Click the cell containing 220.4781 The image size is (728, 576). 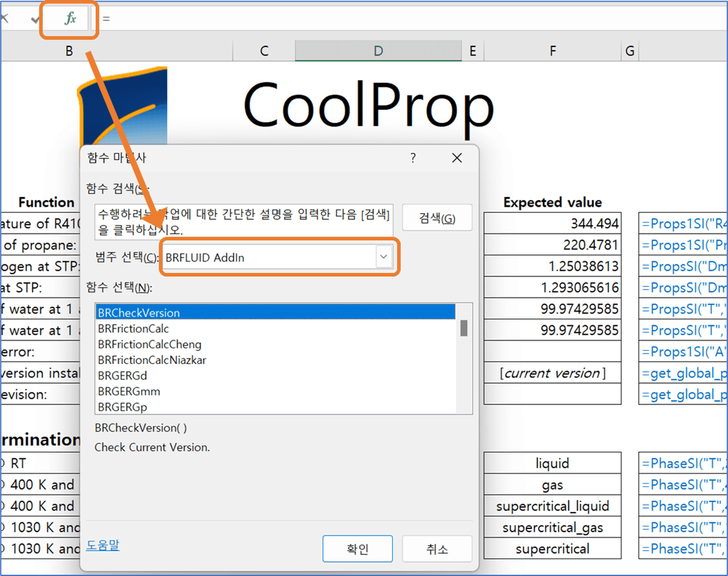(552, 245)
